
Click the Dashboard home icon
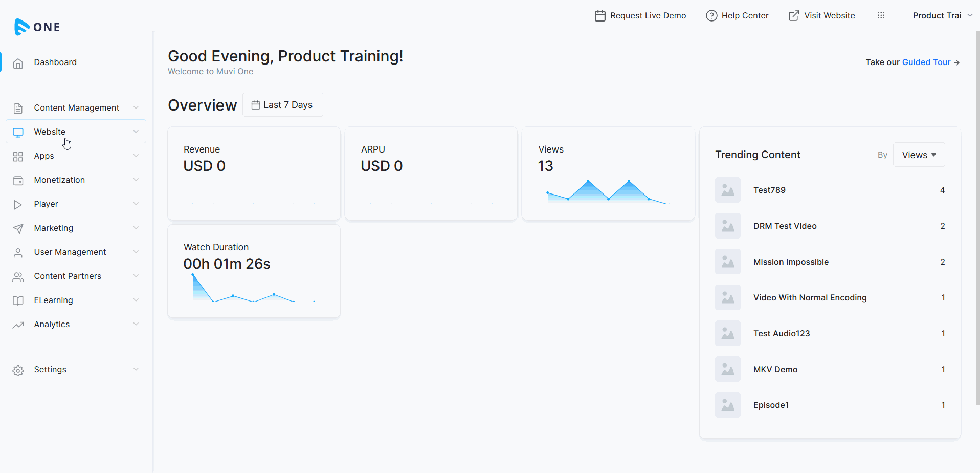coord(18,63)
